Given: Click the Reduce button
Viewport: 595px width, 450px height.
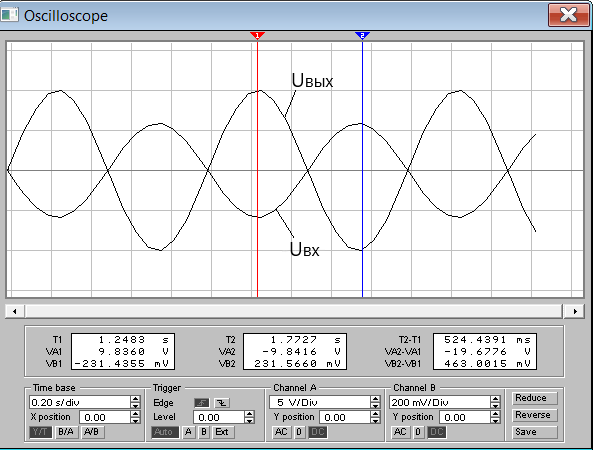Looking at the screenshot, I should pyautogui.click(x=535, y=398).
